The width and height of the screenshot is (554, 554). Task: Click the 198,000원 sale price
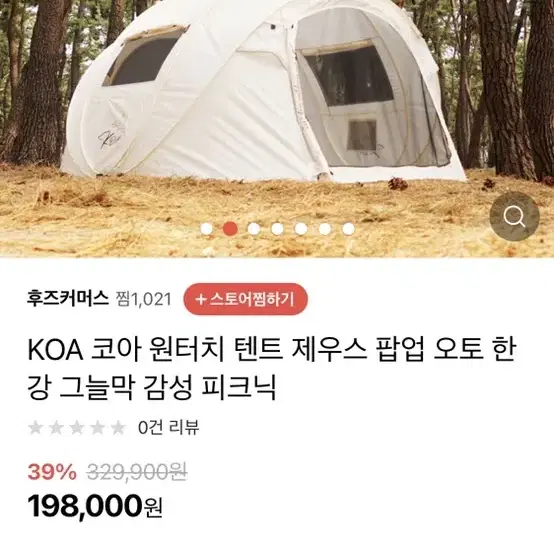click(x=95, y=506)
